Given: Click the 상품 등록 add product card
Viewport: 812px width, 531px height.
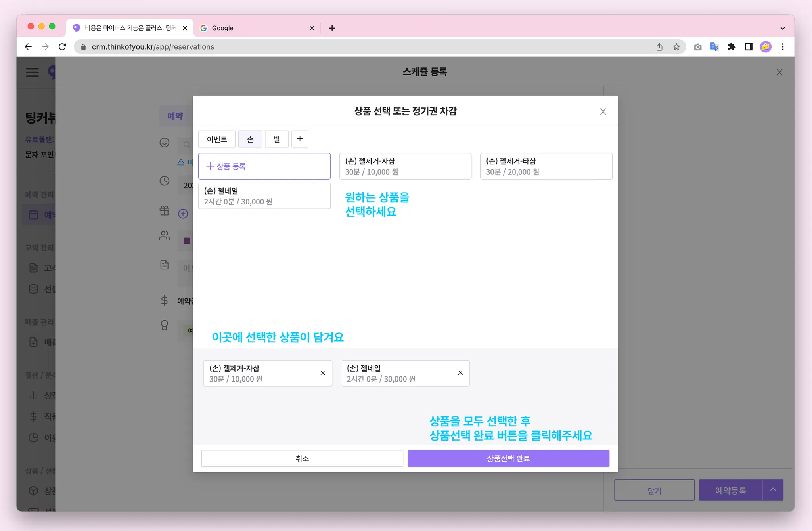Looking at the screenshot, I should (x=264, y=166).
